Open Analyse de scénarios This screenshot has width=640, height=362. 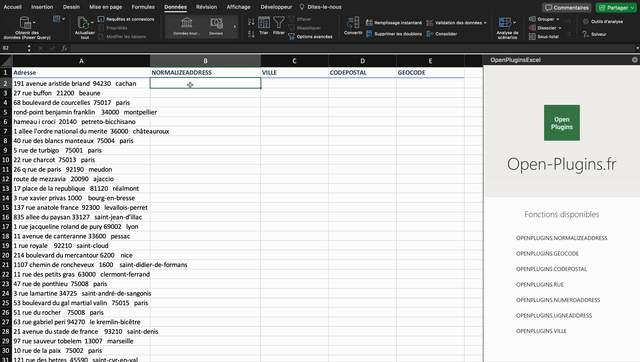[x=507, y=27]
